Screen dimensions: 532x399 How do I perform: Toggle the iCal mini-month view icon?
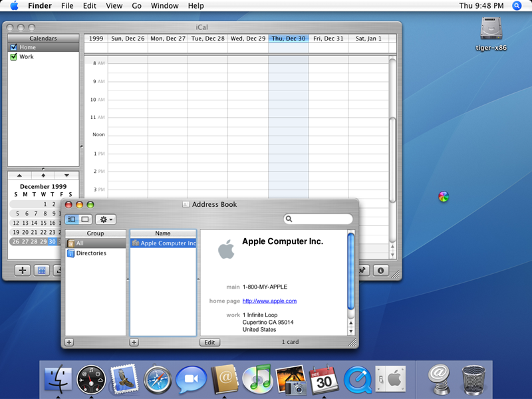coord(41,270)
